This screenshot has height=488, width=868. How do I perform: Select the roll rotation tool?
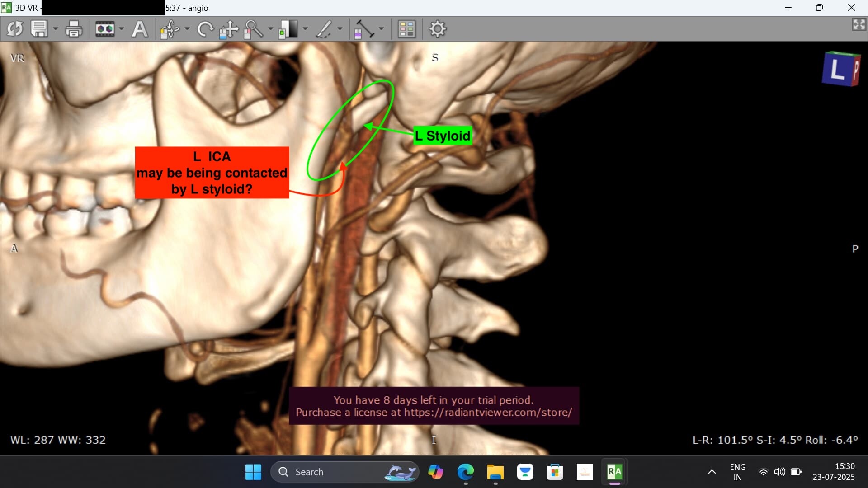(205, 29)
